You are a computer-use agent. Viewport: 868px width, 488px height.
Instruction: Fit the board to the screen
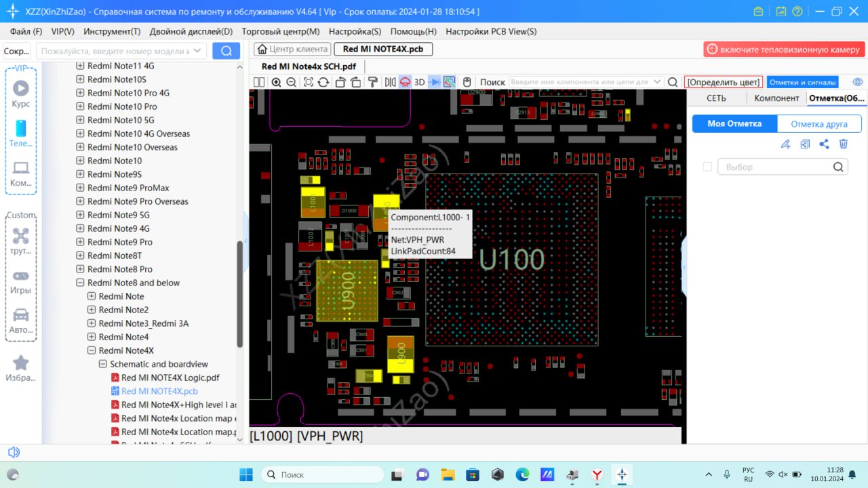pyautogui.click(x=309, y=82)
